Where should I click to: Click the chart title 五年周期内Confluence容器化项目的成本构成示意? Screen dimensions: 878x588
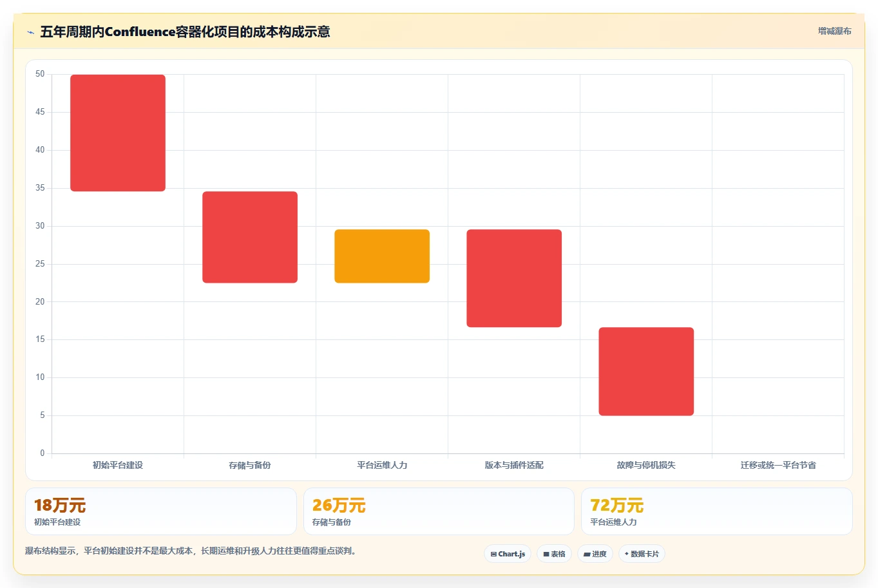185,32
